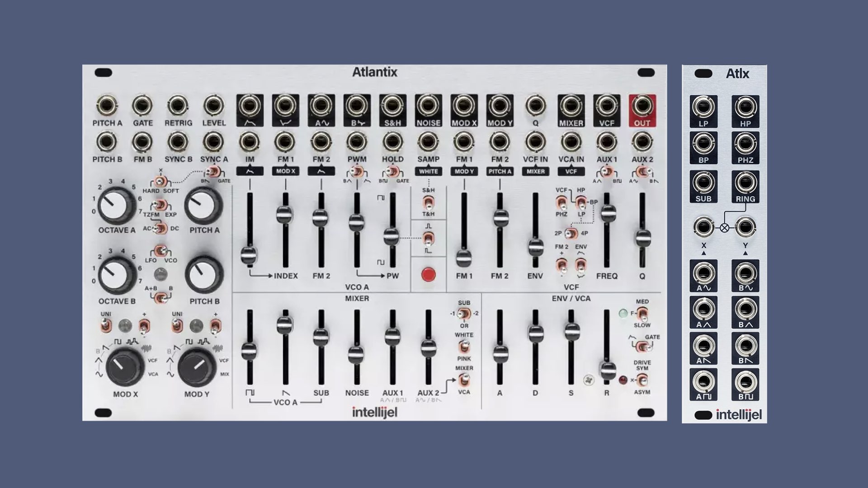
Task: Click the VCA IN input jack
Action: [x=571, y=142]
